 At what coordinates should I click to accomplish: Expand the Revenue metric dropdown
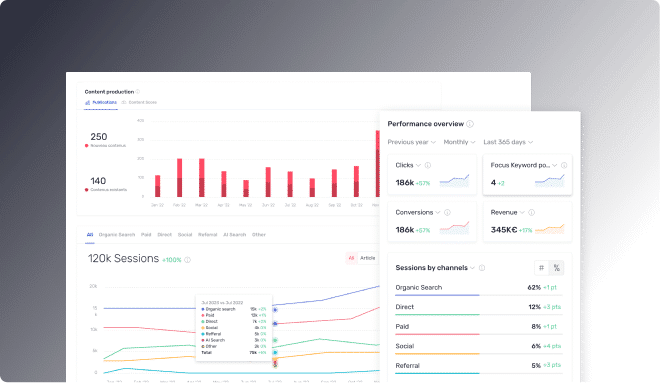[522, 212]
